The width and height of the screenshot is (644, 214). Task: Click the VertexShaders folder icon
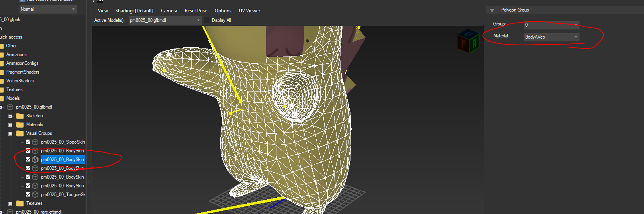[x=2, y=81]
